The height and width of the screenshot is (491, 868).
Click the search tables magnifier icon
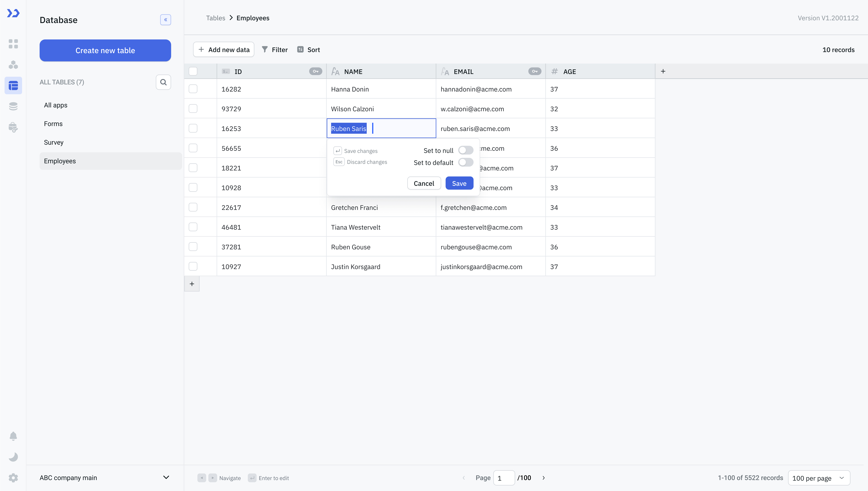(x=163, y=82)
